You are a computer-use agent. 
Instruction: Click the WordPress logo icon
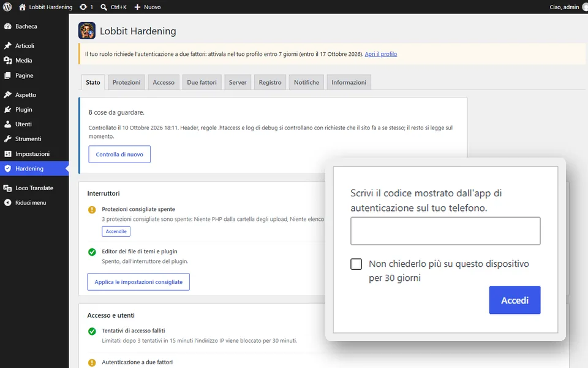coord(7,7)
